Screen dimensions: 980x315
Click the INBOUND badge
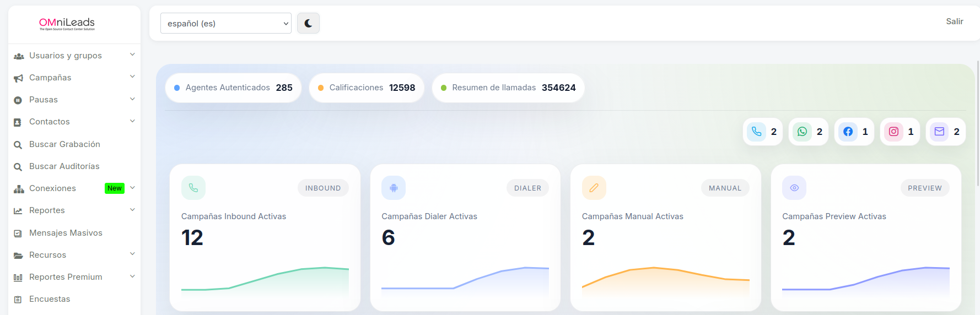tap(323, 188)
